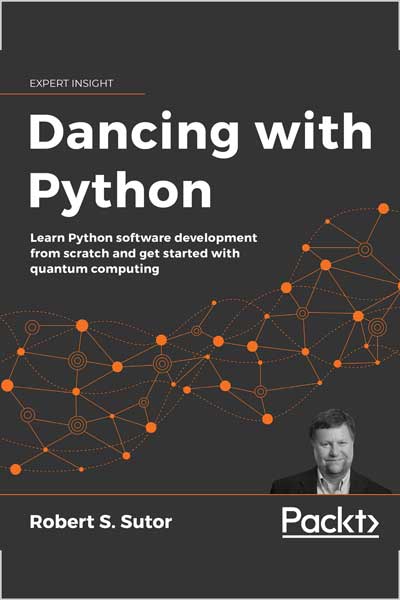Click the underline beneath the Packt logo
400x600 pixels.
click(331, 536)
